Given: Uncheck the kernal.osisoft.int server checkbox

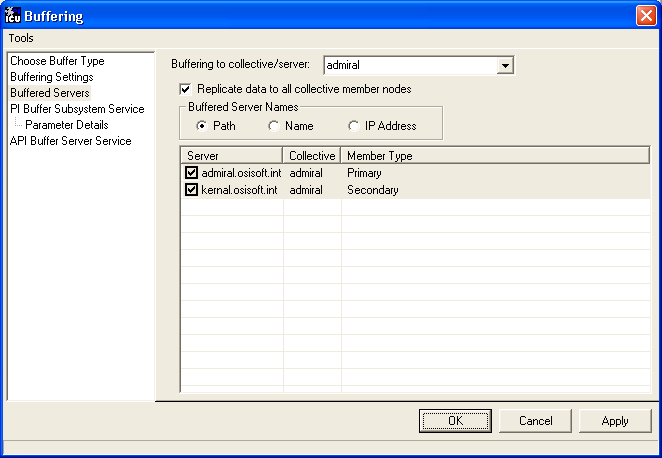Looking at the screenshot, I should click(192, 190).
